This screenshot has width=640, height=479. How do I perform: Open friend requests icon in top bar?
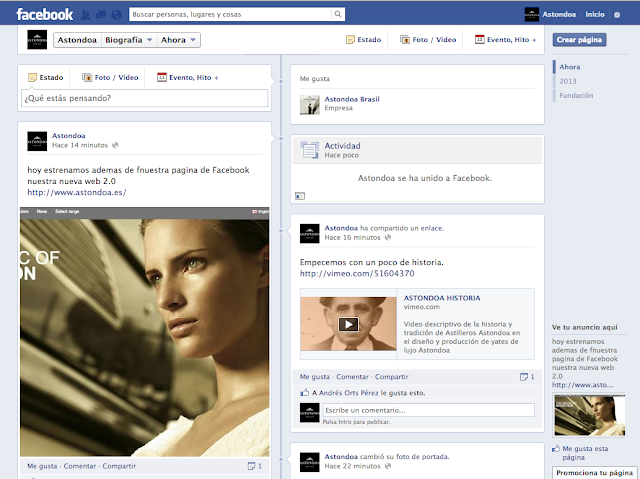coord(85,15)
